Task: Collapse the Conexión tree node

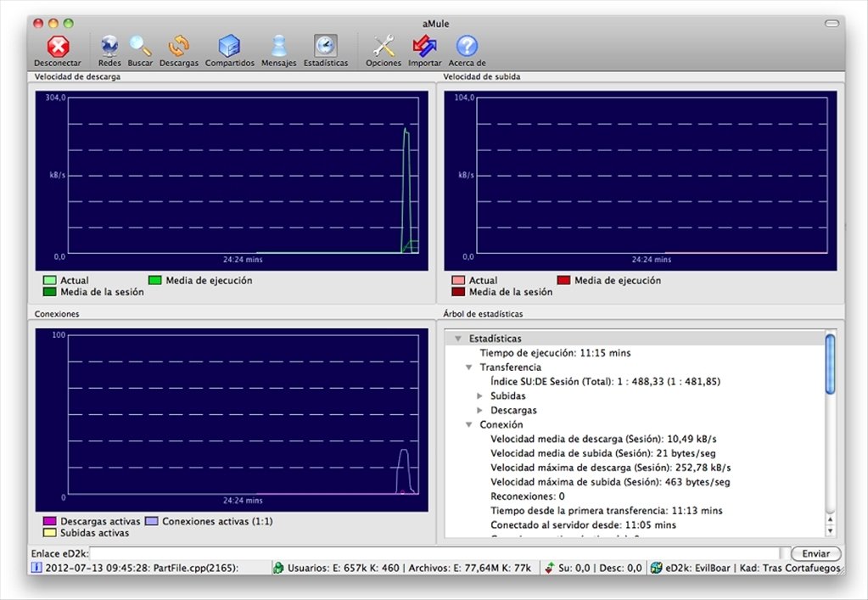Action: pyautogui.click(x=469, y=424)
